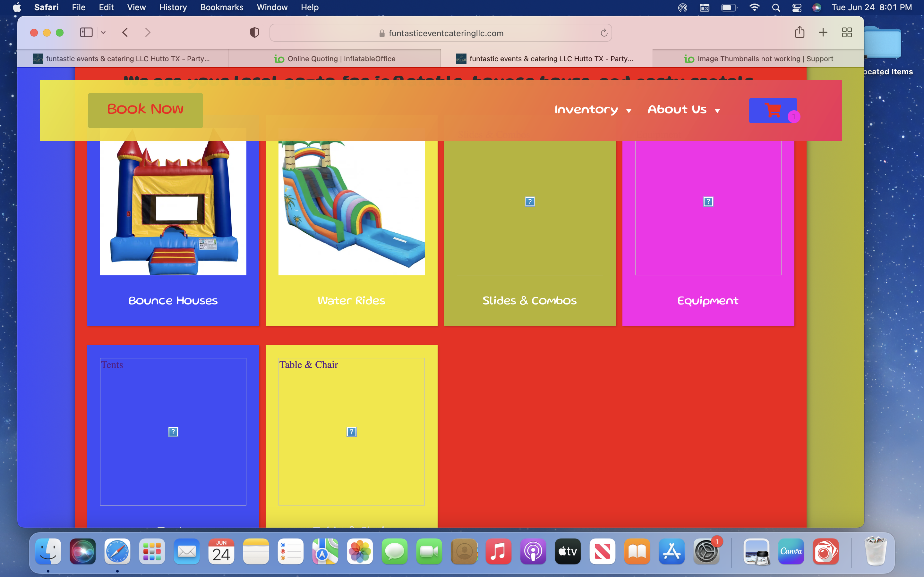Screen dimensions: 924x577
Task: Expand the Inventory dropdown menu
Action: pyautogui.click(x=592, y=110)
